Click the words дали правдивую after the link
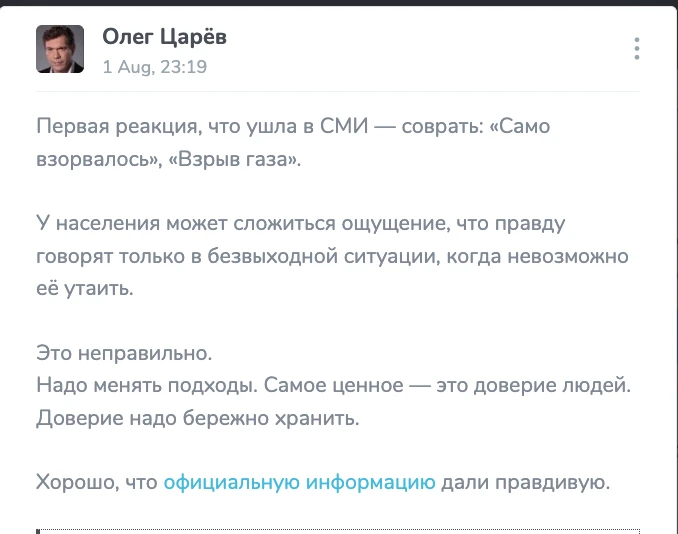This screenshot has height=534, width=678. (x=525, y=482)
